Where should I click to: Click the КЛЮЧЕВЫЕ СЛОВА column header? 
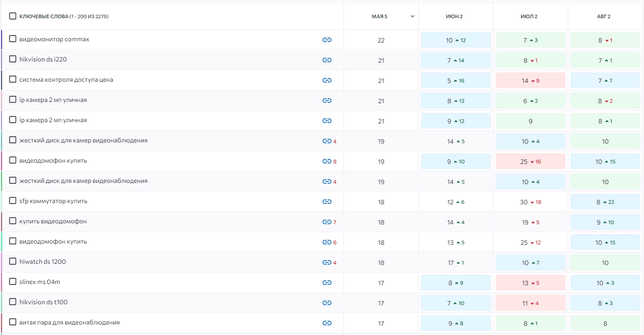pos(64,17)
